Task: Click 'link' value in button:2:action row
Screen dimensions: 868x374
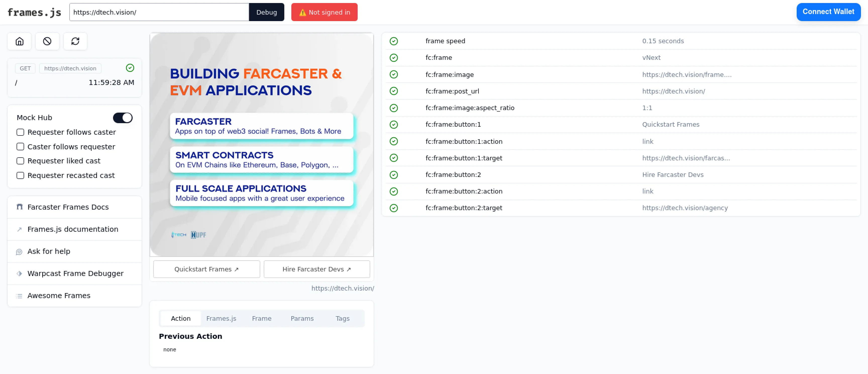Action: (647, 191)
